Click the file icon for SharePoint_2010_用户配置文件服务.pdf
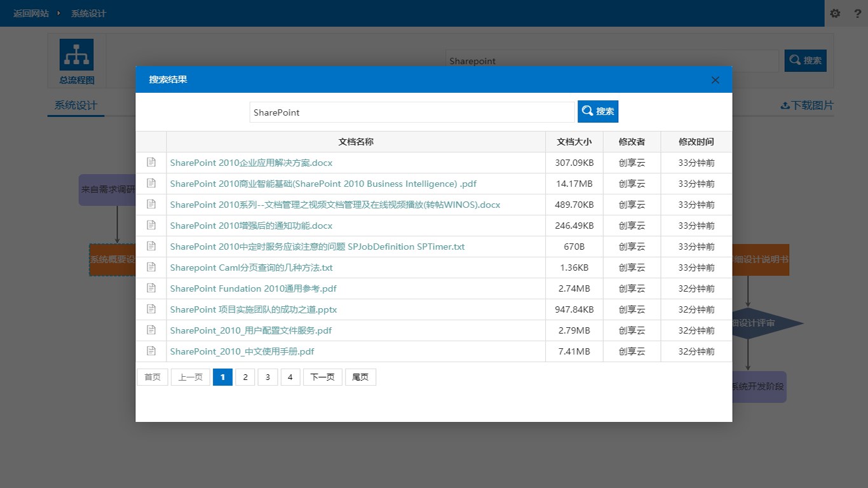The width and height of the screenshot is (868, 488). pos(151,330)
